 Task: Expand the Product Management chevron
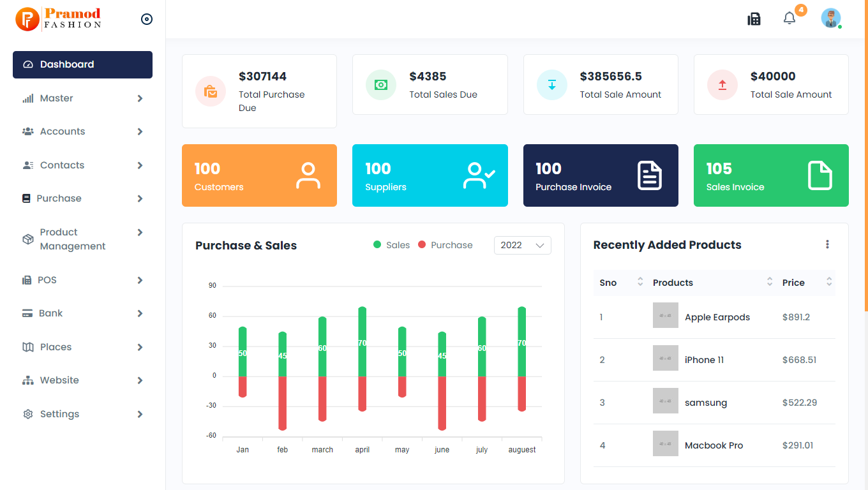(140, 232)
